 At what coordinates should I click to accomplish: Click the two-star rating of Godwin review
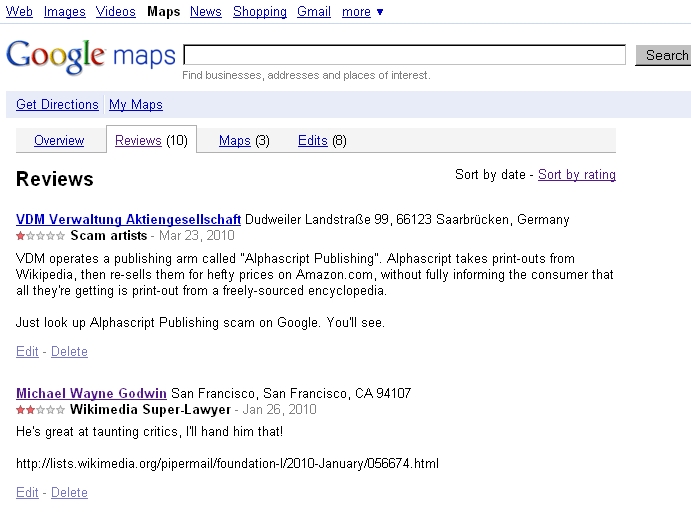pyautogui.click(x=41, y=410)
